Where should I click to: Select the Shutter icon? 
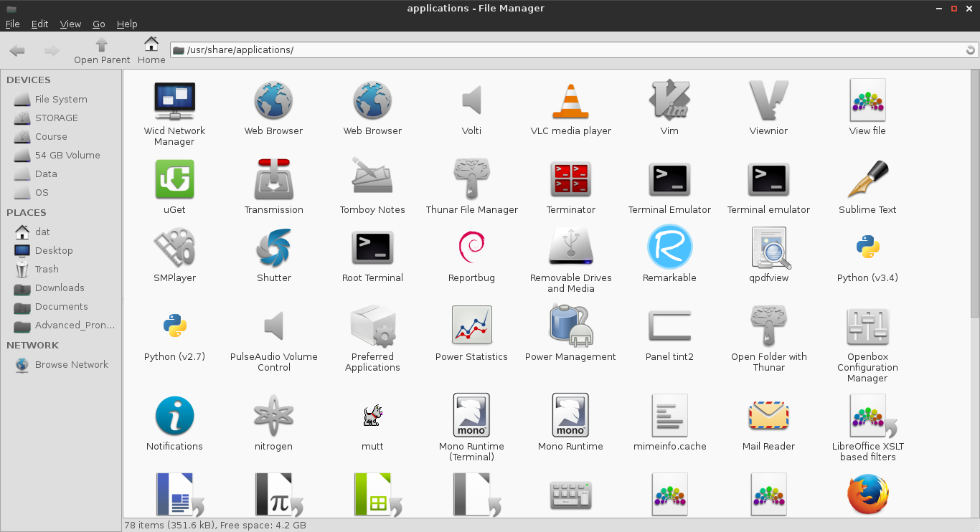click(x=273, y=247)
